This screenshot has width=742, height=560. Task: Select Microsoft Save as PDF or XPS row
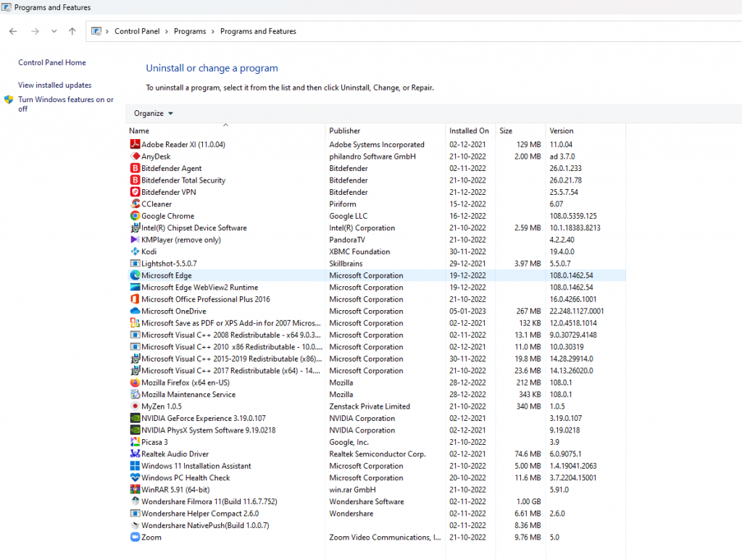(377, 323)
